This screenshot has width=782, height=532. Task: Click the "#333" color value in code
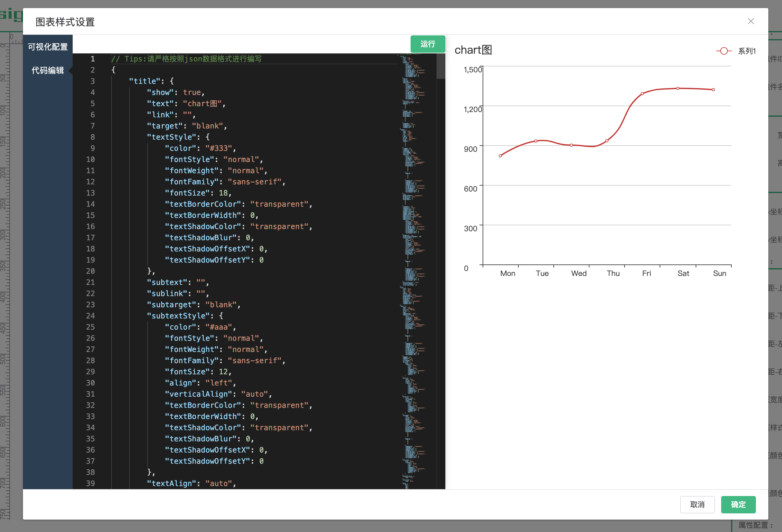219,148
